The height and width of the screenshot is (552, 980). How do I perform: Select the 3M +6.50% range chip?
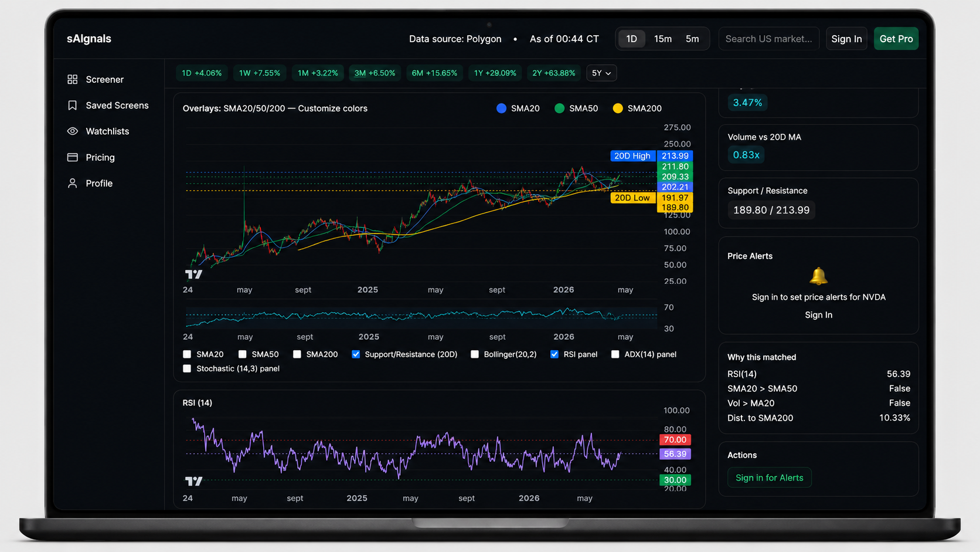pyautogui.click(x=375, y=73)
